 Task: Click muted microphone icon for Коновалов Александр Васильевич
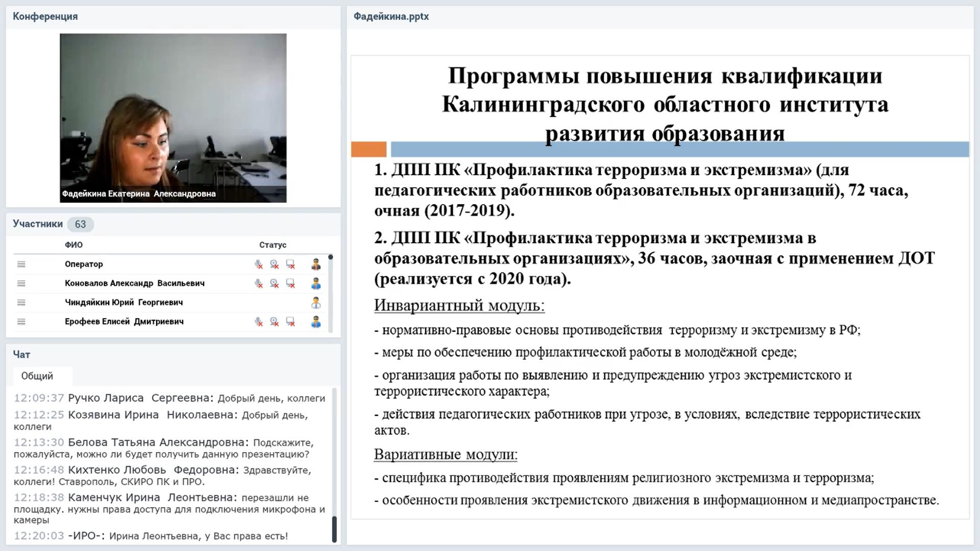(259, 283)
